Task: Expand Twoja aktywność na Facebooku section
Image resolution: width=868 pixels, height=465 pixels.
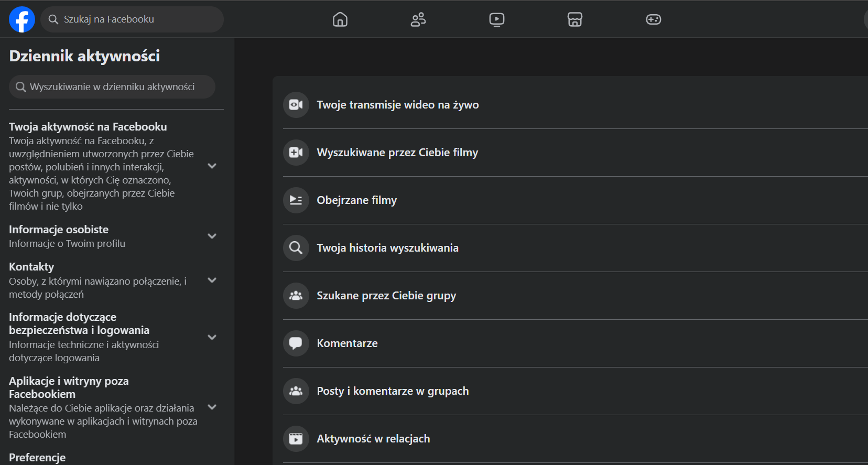Action: 212,166
